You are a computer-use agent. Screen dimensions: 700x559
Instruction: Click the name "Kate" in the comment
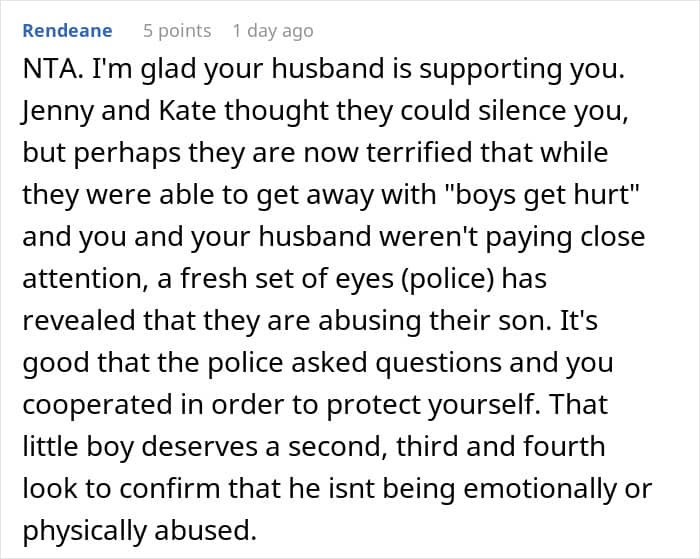[187, 111]
